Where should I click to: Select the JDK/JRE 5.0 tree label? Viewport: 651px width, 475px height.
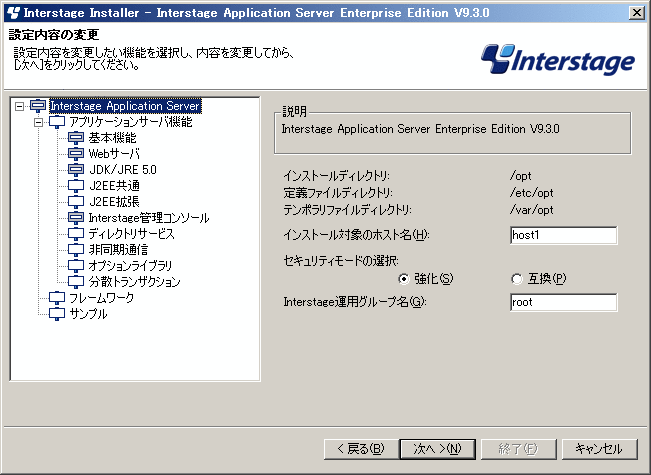tap(122, 170)
